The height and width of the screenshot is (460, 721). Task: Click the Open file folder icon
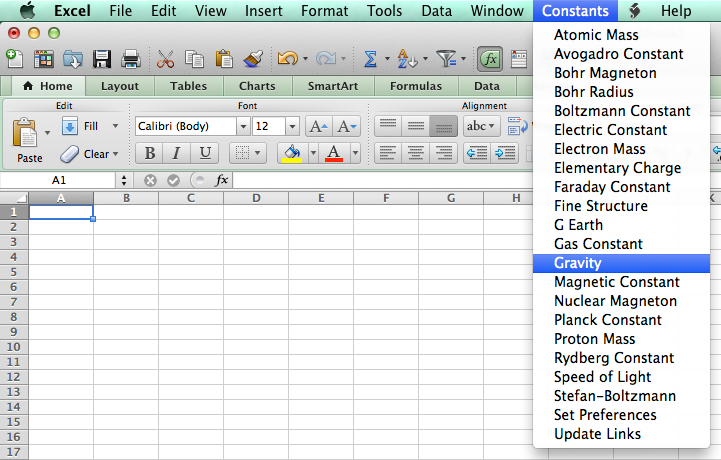pyautogui.click(x=73, y=59)
